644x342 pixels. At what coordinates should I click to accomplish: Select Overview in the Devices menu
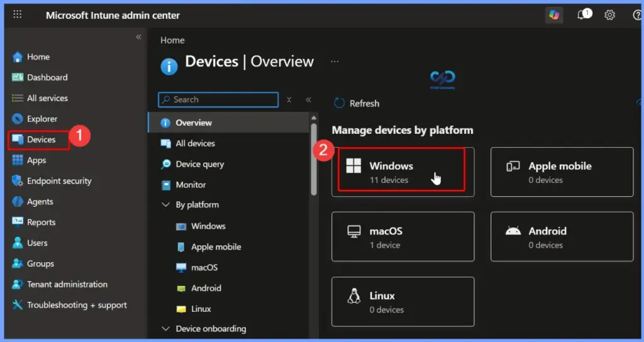coord(228,123)
